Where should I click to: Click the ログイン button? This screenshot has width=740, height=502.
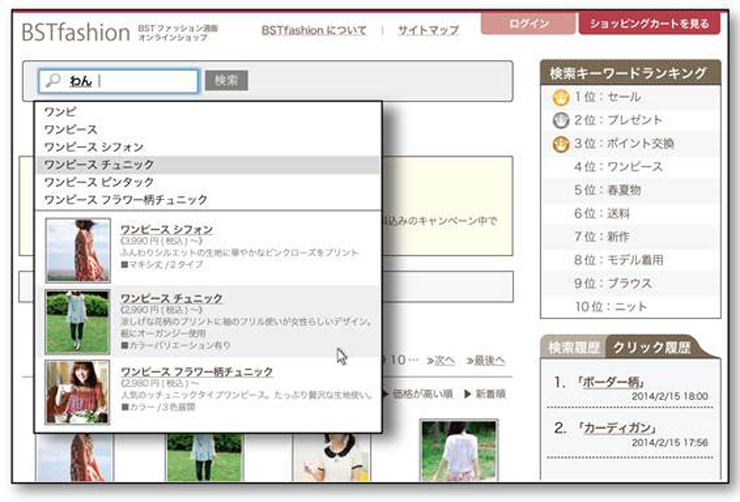527,24
